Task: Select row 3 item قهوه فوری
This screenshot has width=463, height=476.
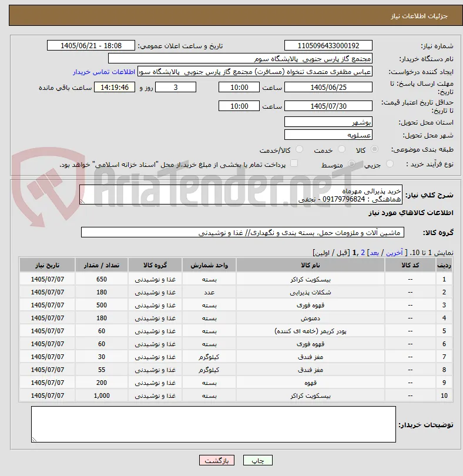Action: pos(310,305)
